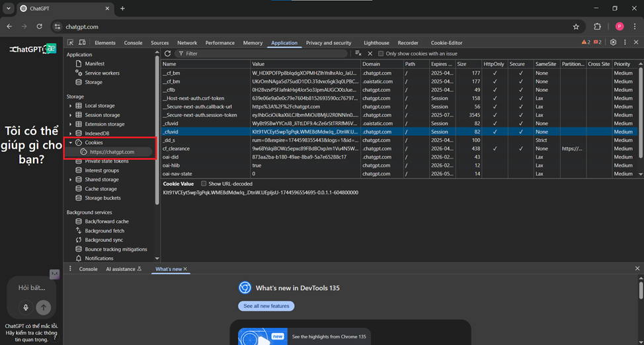
Task: Open the Manifest item in Application panel
Action: (95, 63)
